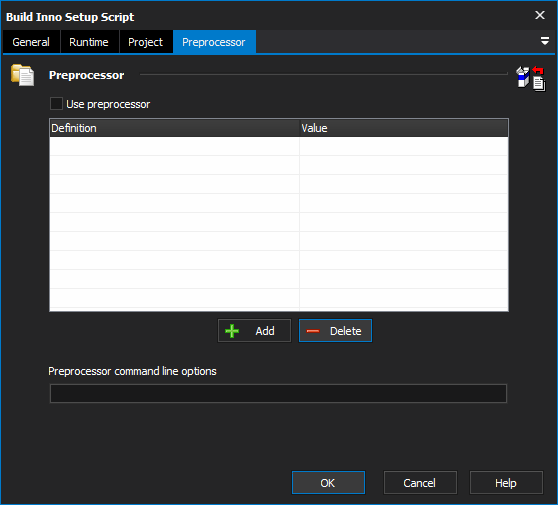The width and height of the screenshot is (558, 505).
Task: Confirm the dialog with OK
Action: click(328, 483)
